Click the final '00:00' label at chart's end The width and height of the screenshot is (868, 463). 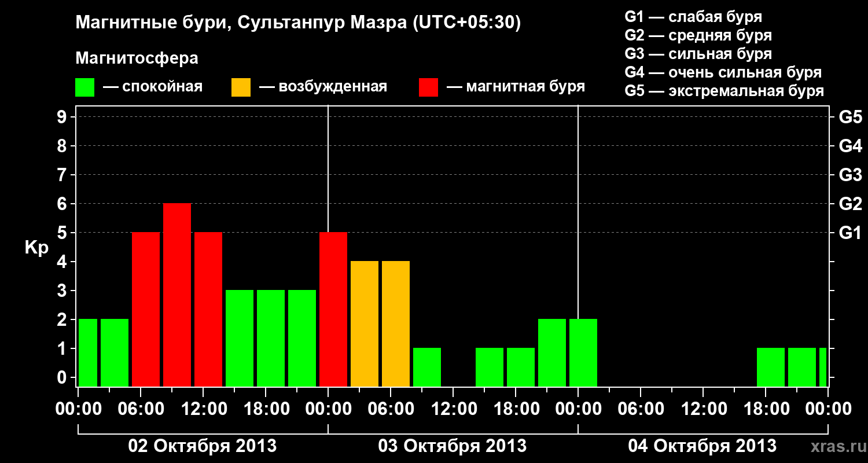point(828,409)
